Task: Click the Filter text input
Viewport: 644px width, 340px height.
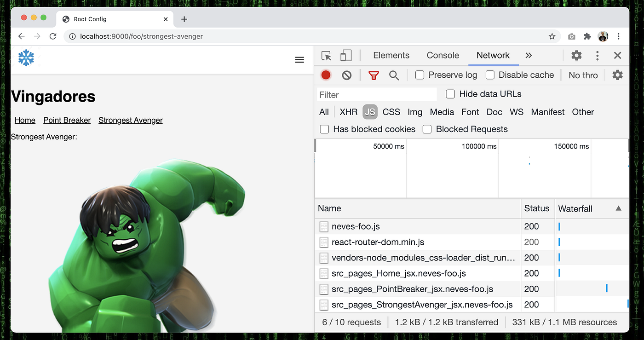Action: pyautogui.click(x=377, y=94)
